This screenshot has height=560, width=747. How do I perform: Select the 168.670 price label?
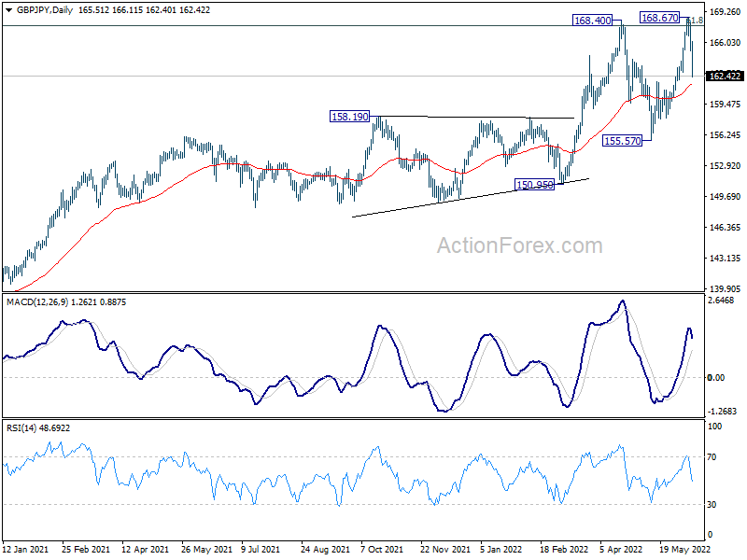(659, 18)
